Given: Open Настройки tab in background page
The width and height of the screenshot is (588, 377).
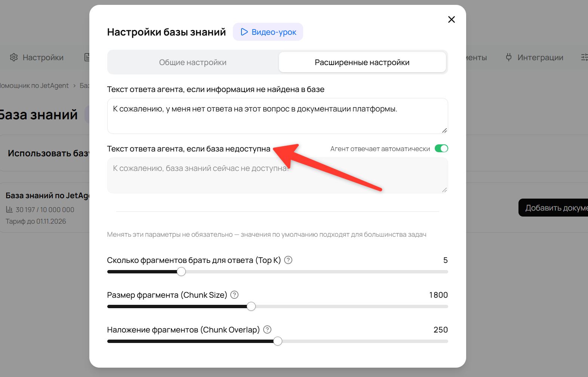Looking at the screenshot, I should point(37,57).
